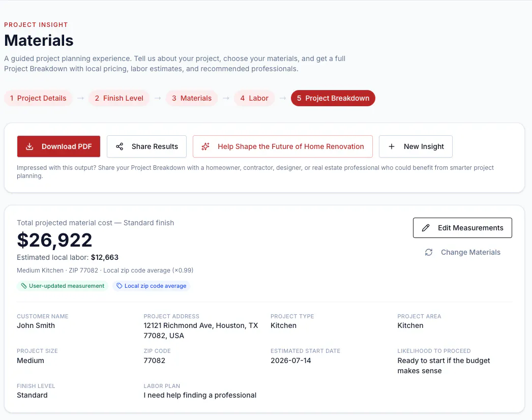Click "I need help finding a professional" text
The image size is (532, 420).
(x=200, y=395)
